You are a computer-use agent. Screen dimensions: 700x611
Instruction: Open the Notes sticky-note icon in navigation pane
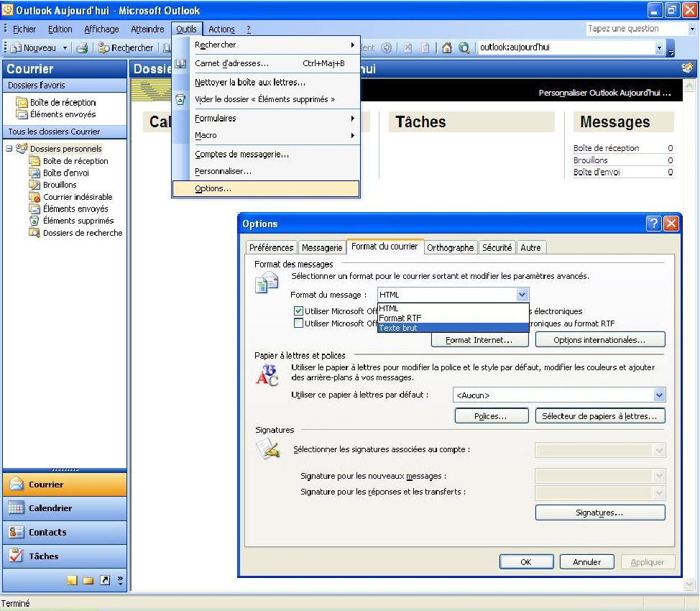tap(72, 580)
